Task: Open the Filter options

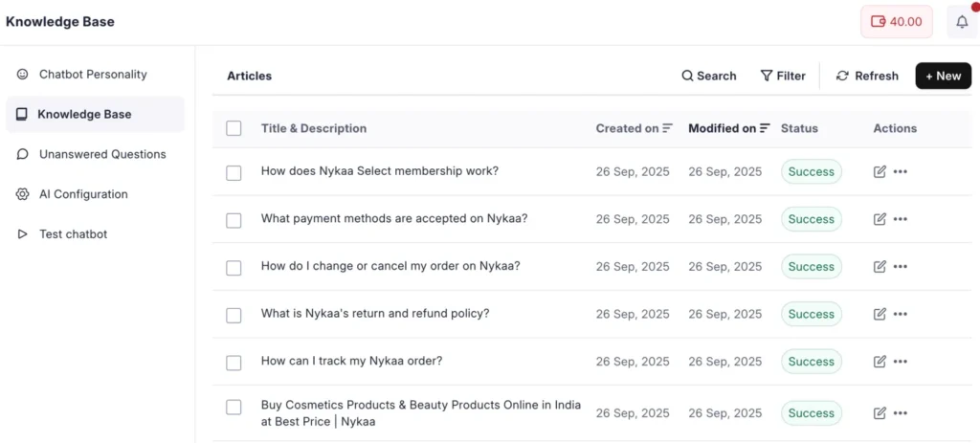Action: point(783,77)
